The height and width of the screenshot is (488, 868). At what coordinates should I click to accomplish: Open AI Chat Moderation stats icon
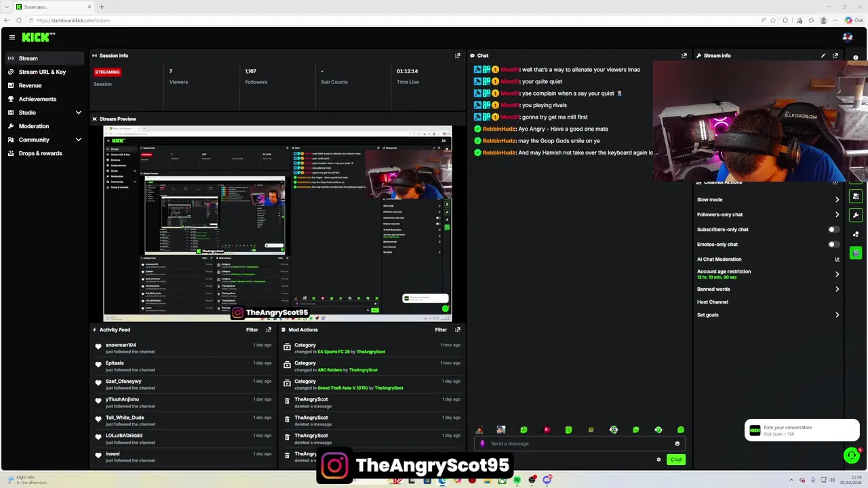point(837,260)
